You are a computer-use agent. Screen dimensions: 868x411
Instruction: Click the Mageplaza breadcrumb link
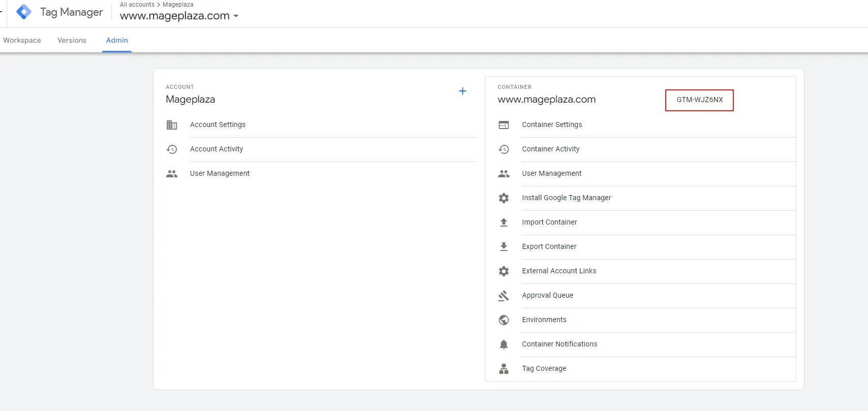click(x=178, y=5)
